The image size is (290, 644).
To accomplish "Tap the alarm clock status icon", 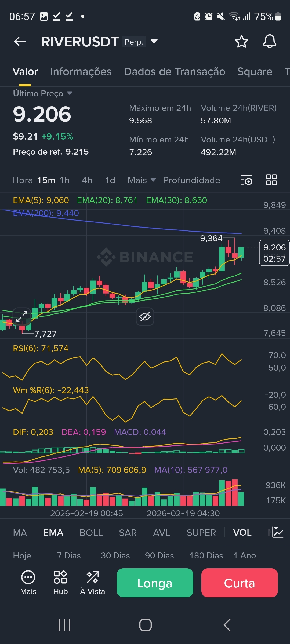I will [x=209, y=17].
